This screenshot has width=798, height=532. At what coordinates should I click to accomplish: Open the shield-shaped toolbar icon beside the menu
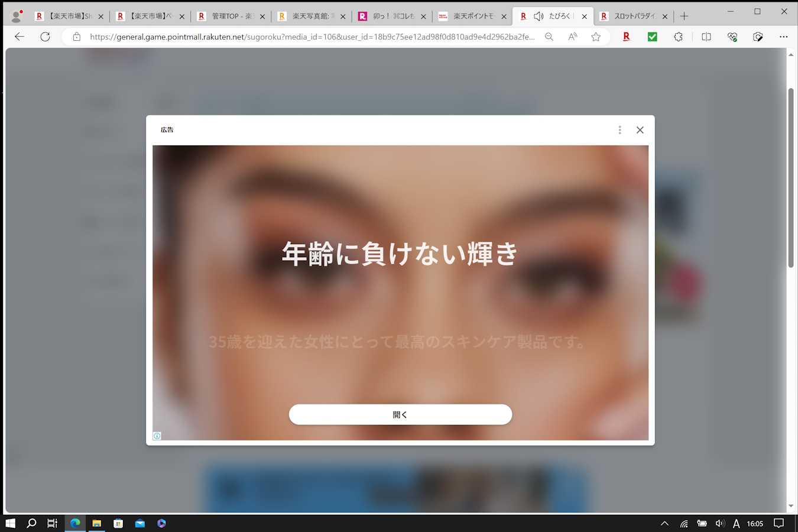coord(758,37)
